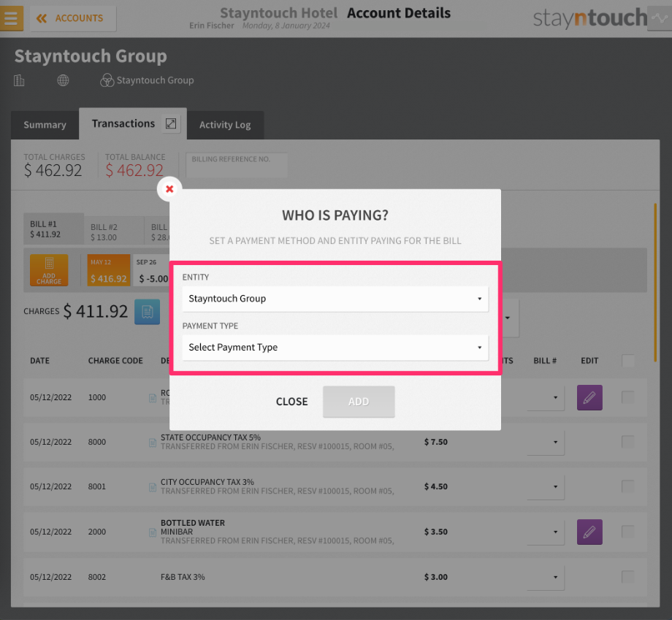Check the City Occupancy Tax row checkbox
This screenshot has height=620, width=672.
click(x=628, y=486)
